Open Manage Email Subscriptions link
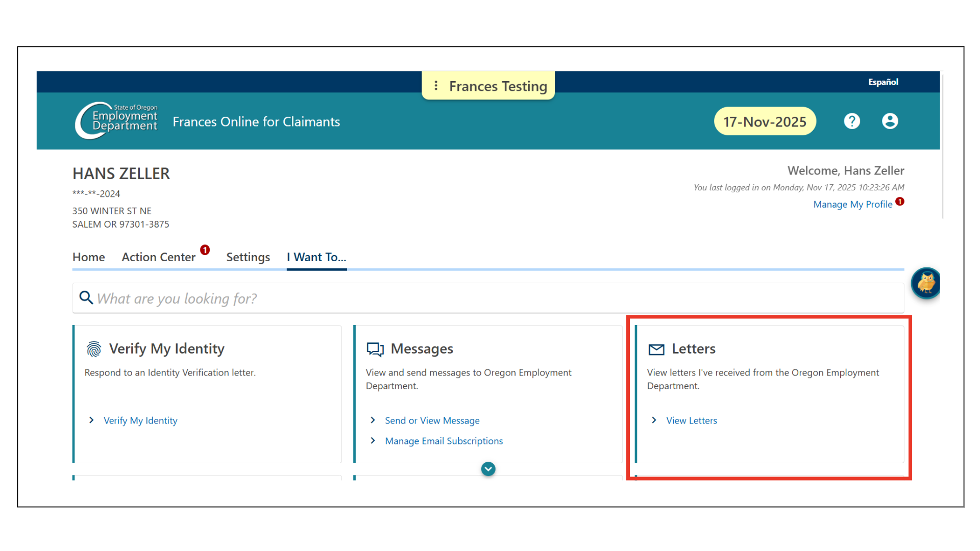 tap(444, 441)
